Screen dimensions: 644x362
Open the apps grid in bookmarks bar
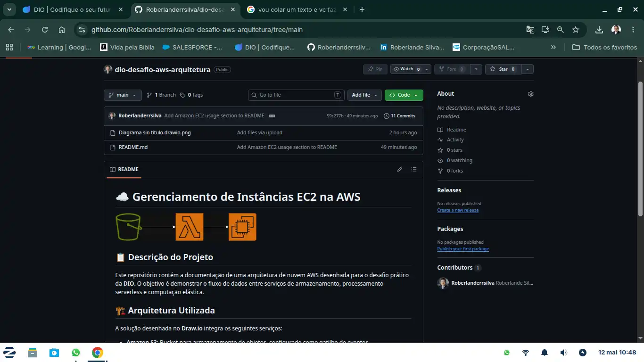coord(9,47)
